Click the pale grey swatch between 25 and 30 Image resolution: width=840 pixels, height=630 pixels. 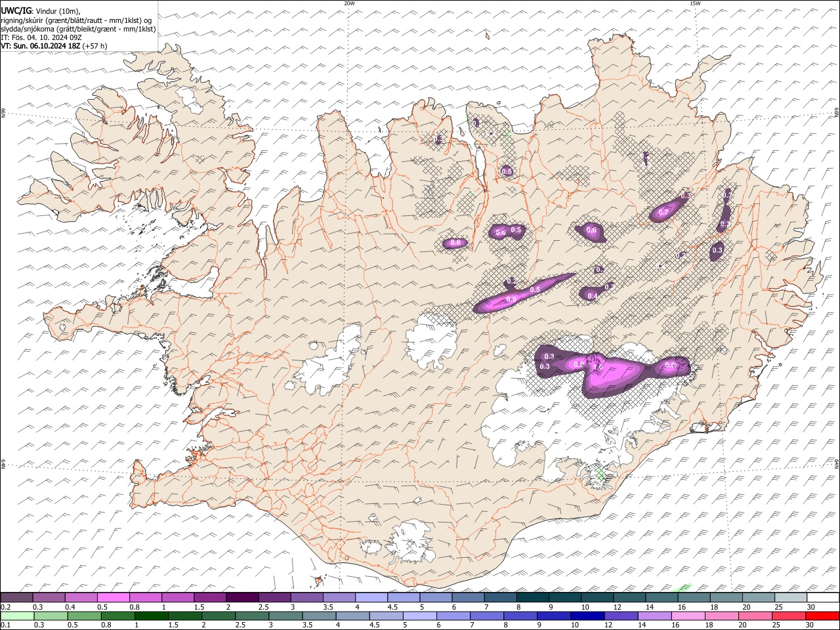[791, 598]
